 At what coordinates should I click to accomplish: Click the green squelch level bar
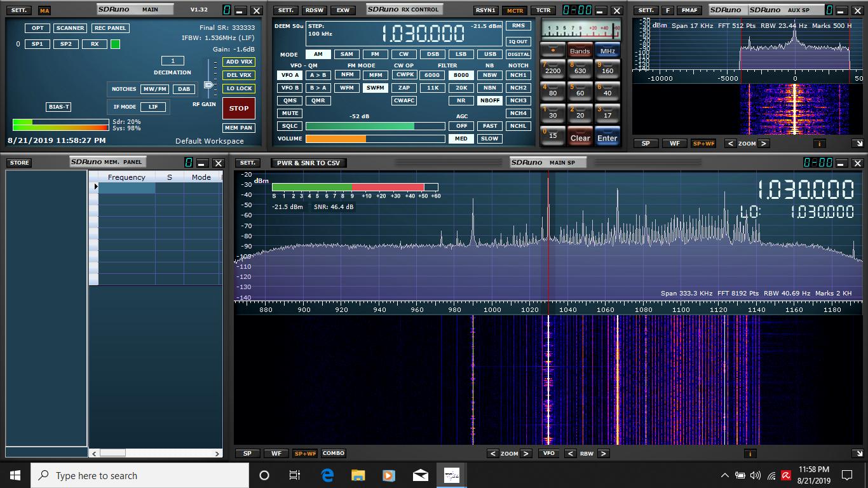click(360, 126)
